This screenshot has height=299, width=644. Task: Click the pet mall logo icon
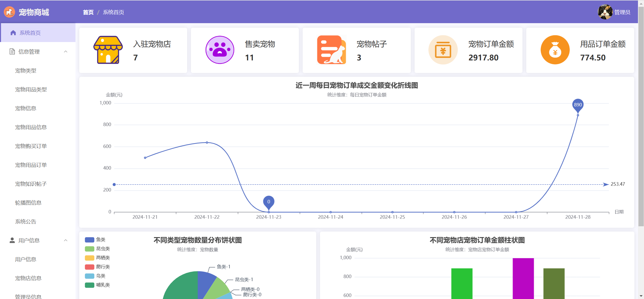[10, 12]
